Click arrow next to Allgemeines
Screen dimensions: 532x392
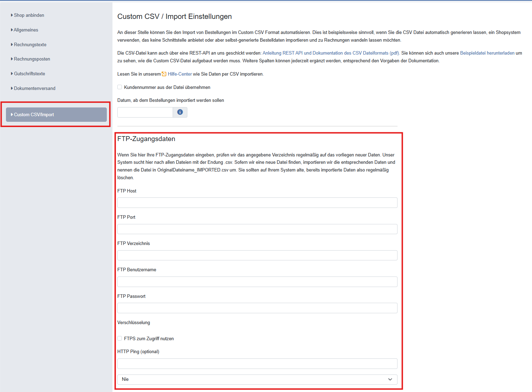12,30
